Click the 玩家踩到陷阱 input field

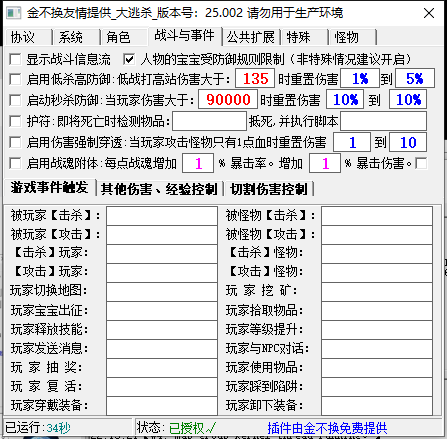pyautogui.click(x=377, y=387)
